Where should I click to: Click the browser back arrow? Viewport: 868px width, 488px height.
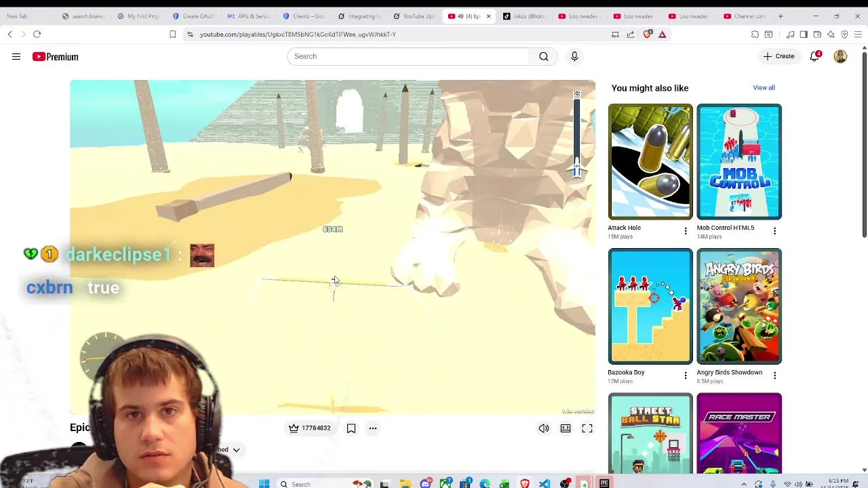9,34
